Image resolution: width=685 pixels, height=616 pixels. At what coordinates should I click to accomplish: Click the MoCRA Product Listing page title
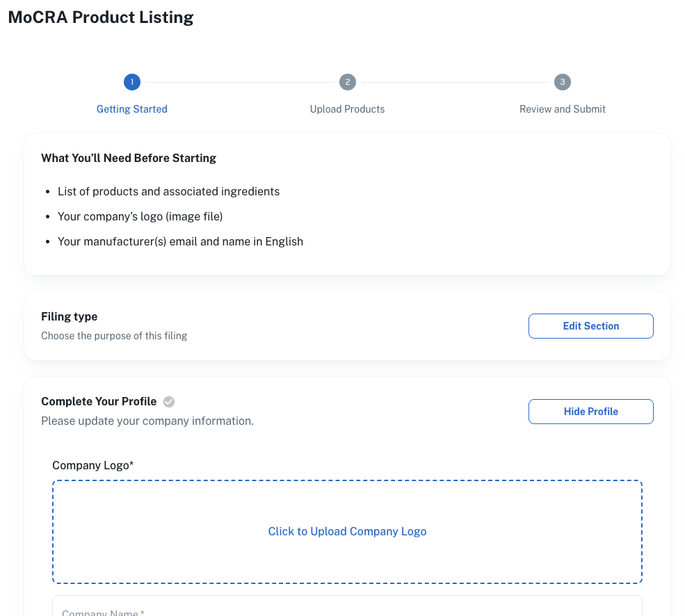[x=101, y=17]
